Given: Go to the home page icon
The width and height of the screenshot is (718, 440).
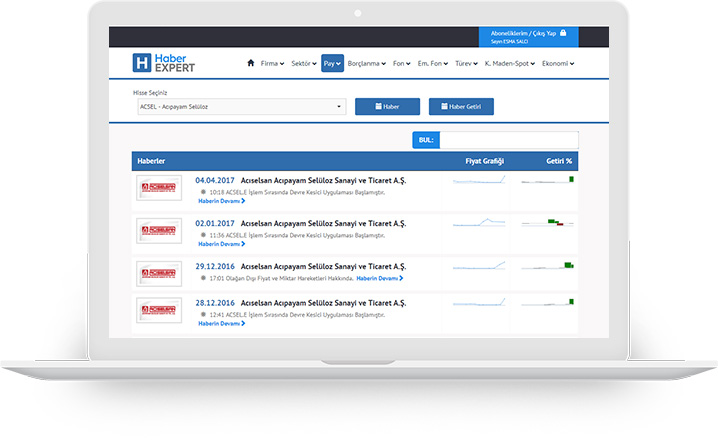Looking at the screenshot, I should [x=250, y=63].
